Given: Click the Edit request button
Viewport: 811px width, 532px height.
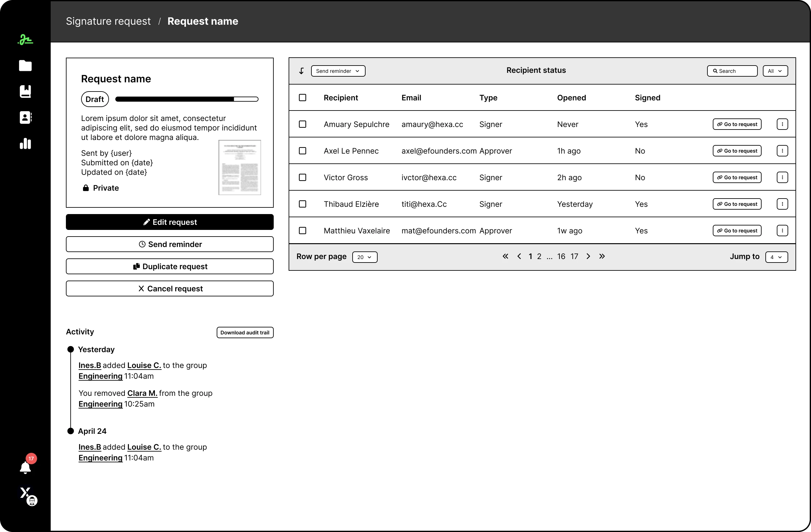Looking at the screenshot, I should coord(170,222).
